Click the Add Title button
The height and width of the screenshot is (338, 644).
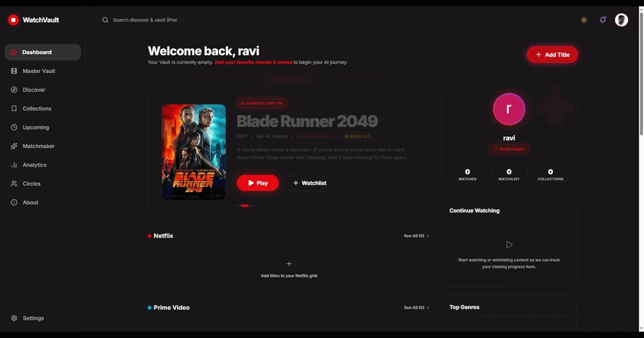click(552, 54)
